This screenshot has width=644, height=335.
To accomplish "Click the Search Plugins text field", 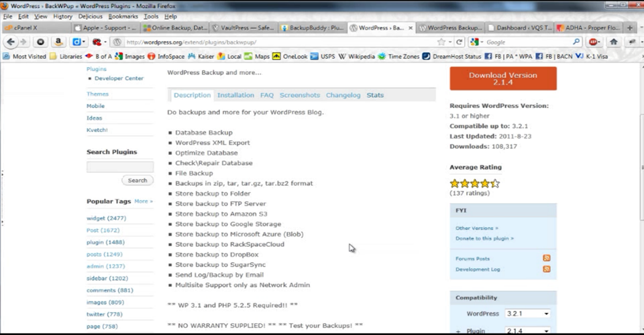I will (x=120, y=166).
